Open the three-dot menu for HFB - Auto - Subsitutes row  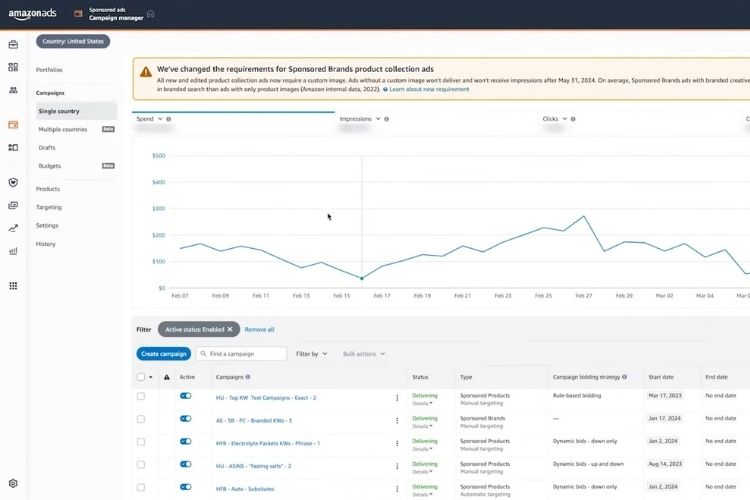point(397,489)
